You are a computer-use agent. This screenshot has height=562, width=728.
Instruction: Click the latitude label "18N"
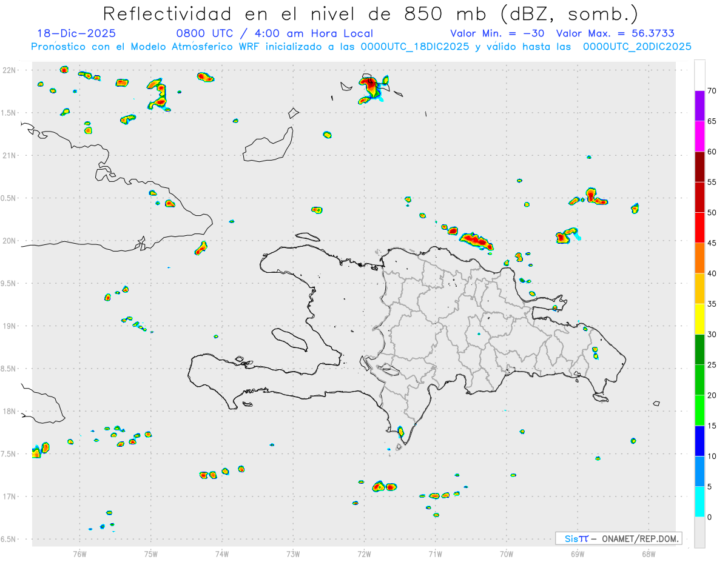tap(10, 411)
